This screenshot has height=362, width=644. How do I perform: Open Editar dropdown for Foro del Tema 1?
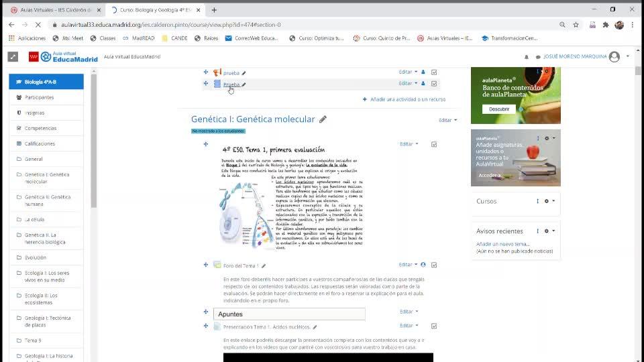pos(408,265)
